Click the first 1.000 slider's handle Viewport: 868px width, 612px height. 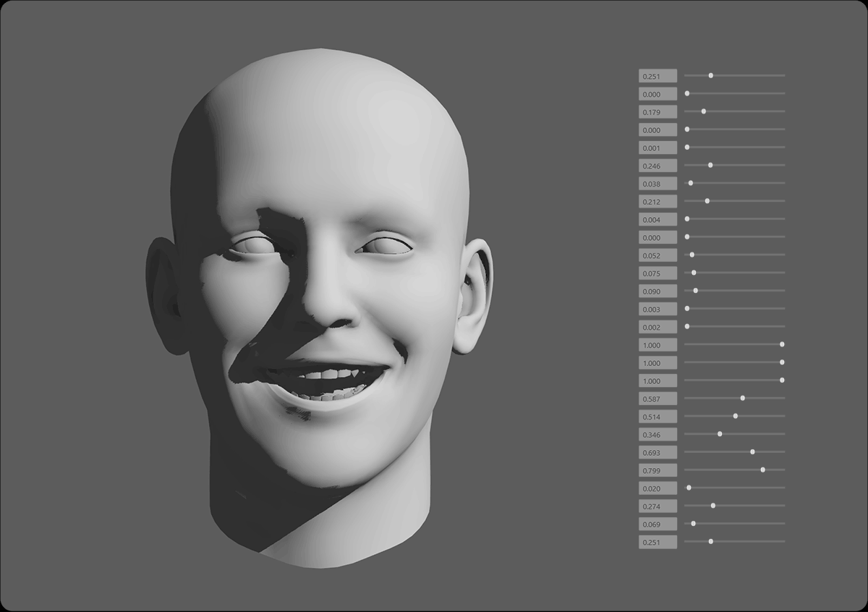tap(782, 344)
